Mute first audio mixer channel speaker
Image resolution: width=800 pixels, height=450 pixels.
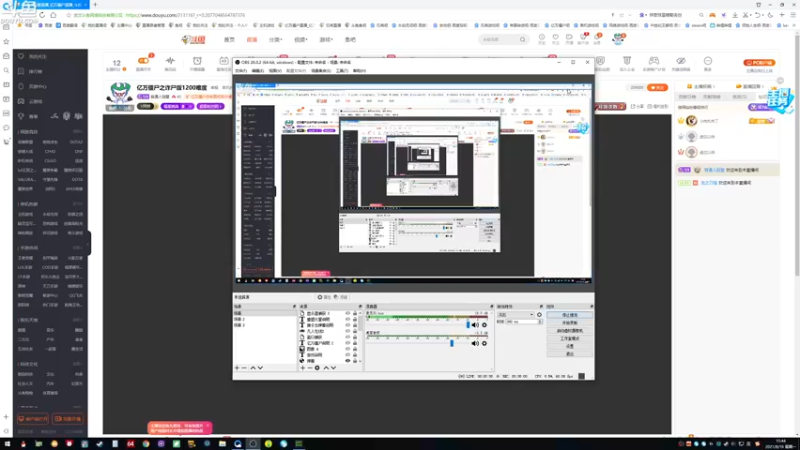point(475,325)
